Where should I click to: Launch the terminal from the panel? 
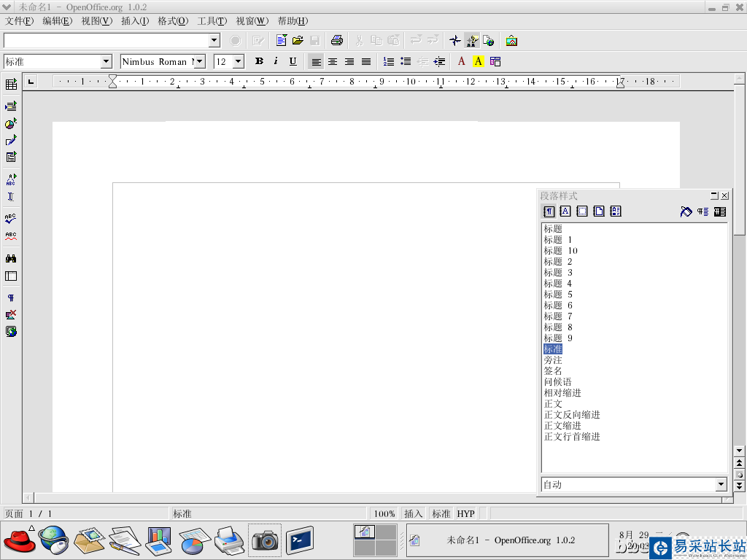coord(300,540)
